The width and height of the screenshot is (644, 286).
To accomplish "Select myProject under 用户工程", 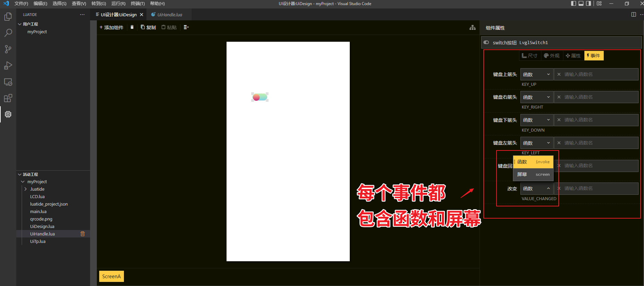I will pyautogui.click(x=37, y=32).
